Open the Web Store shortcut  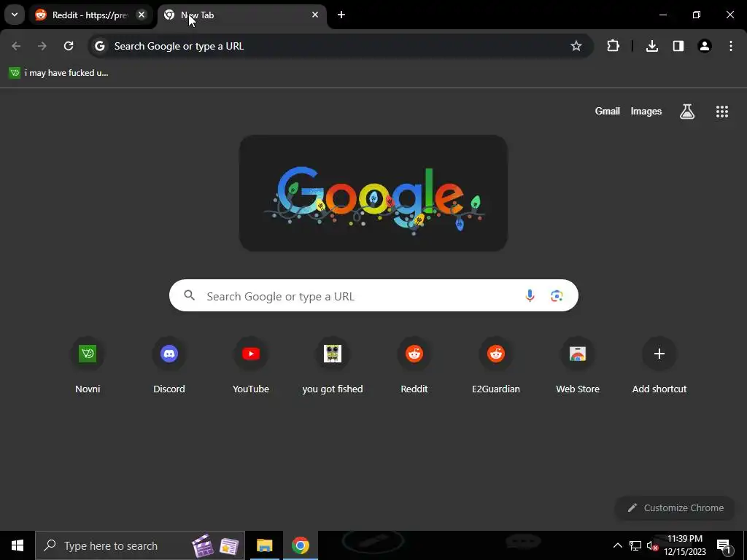(x=578, y=367)
